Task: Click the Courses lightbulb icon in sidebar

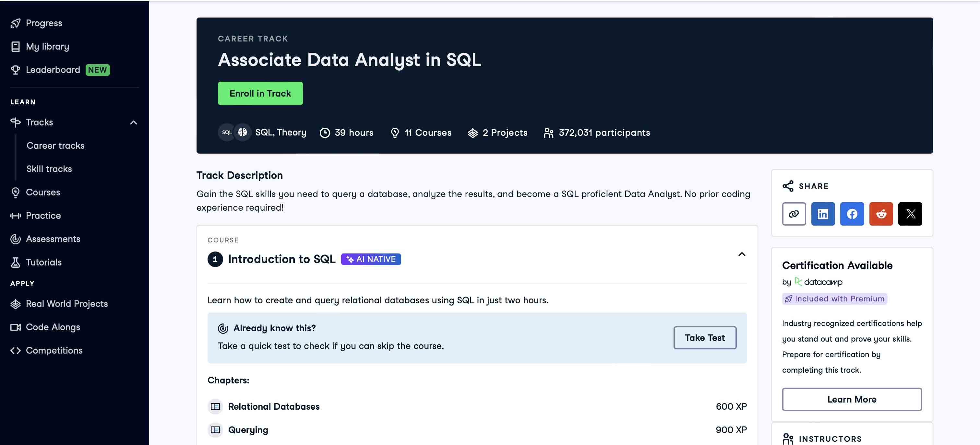Action: [x=16, y=193]
